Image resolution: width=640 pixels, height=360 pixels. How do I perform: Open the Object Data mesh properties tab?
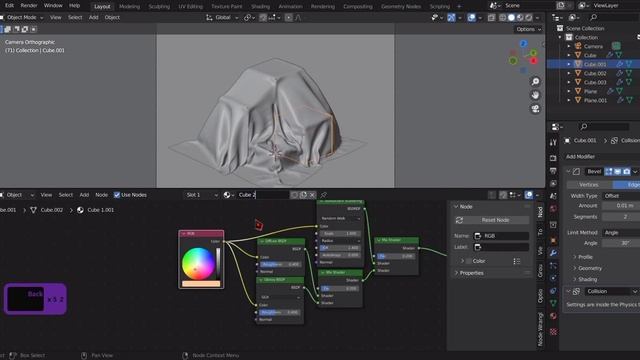click(x=553, y=303)
